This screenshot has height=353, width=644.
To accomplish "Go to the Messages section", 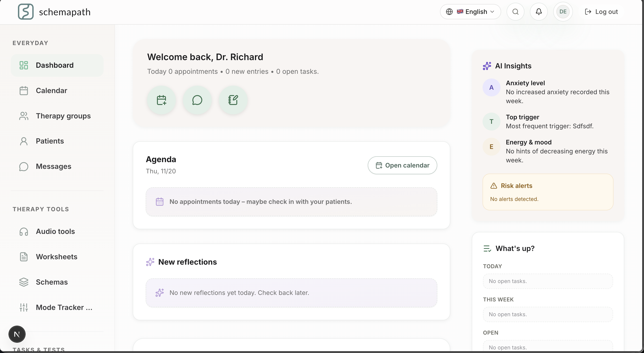I will [54, 166].
